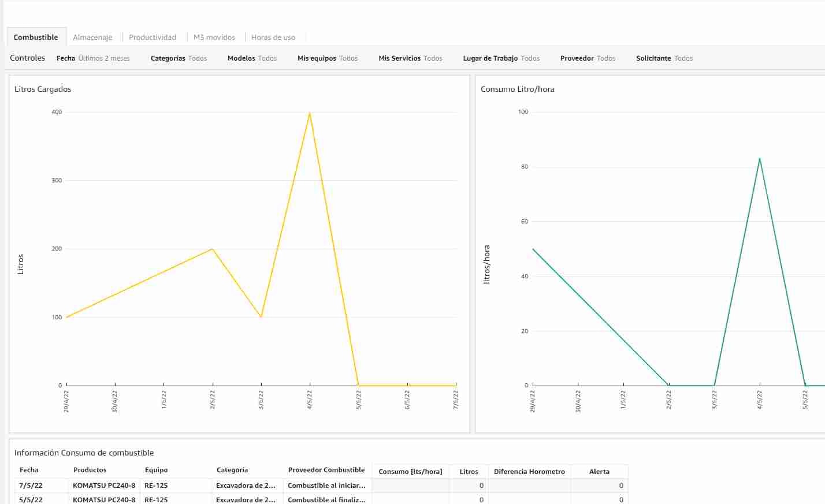Open the Productividad tab
This screenshot has width=825, height=504.
(x=153, y=38)
